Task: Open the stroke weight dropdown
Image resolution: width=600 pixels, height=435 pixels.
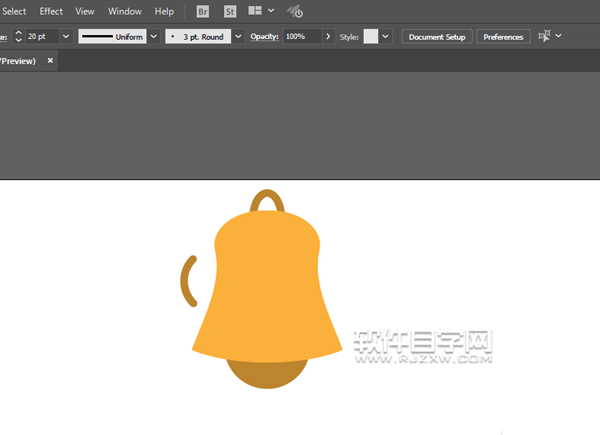Action: pyautogui.click(x=66, y=36)
